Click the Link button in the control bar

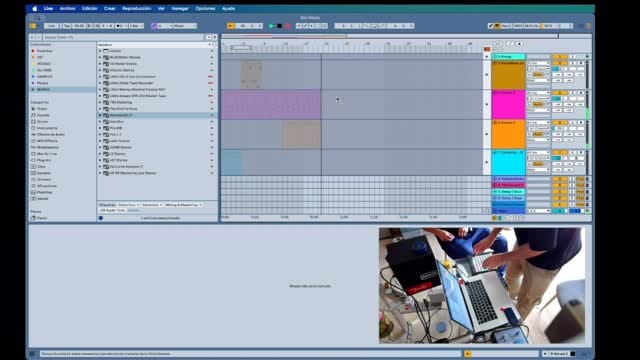[51, 26]
